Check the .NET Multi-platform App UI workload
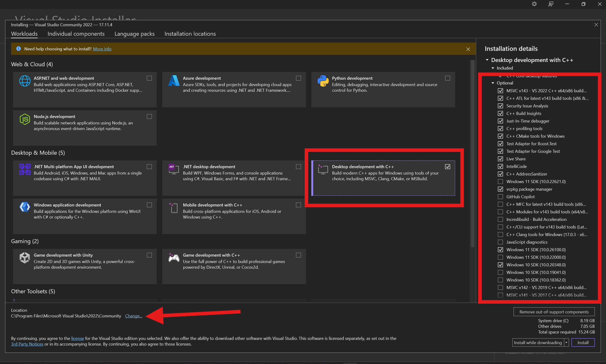This screenshot has width=606, height=364. tap(149, 167)
